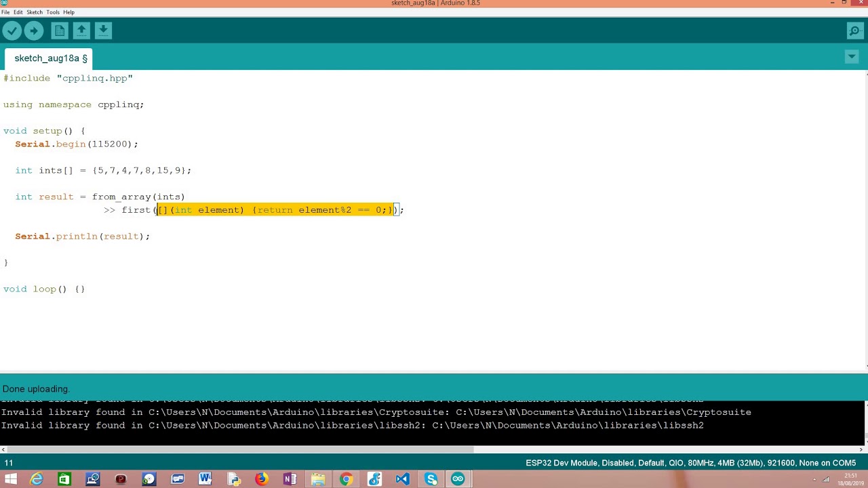Image resolution: width=868 pixels, height=488 pixels.
Task: Click console scrollbar right arrow
Action: pyautogui.click(x=861, y=449)
